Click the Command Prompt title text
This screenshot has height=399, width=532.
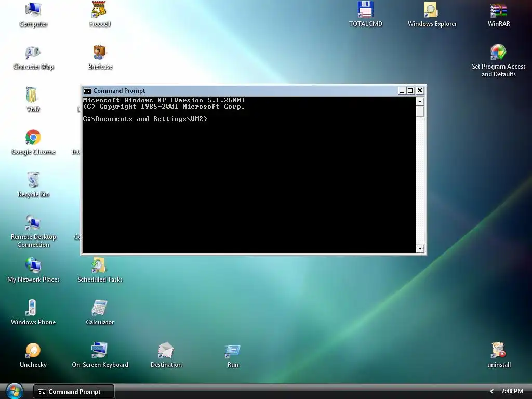click(x=119, y=90)
